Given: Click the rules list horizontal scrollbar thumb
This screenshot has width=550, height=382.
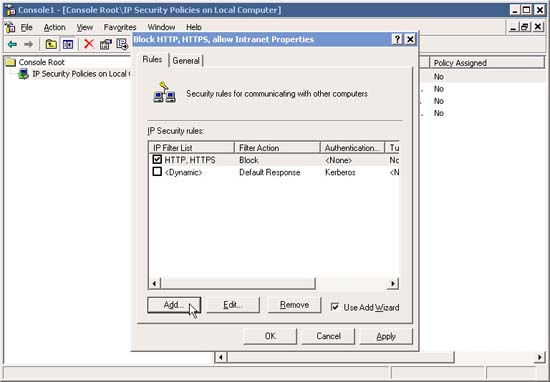Looking at the screenshot, I should coord(238,283).
